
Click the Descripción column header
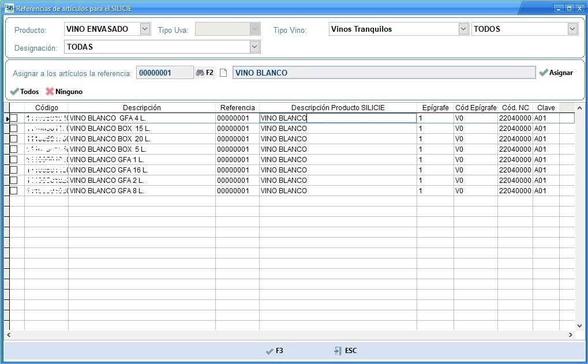[x=141, y=108]
